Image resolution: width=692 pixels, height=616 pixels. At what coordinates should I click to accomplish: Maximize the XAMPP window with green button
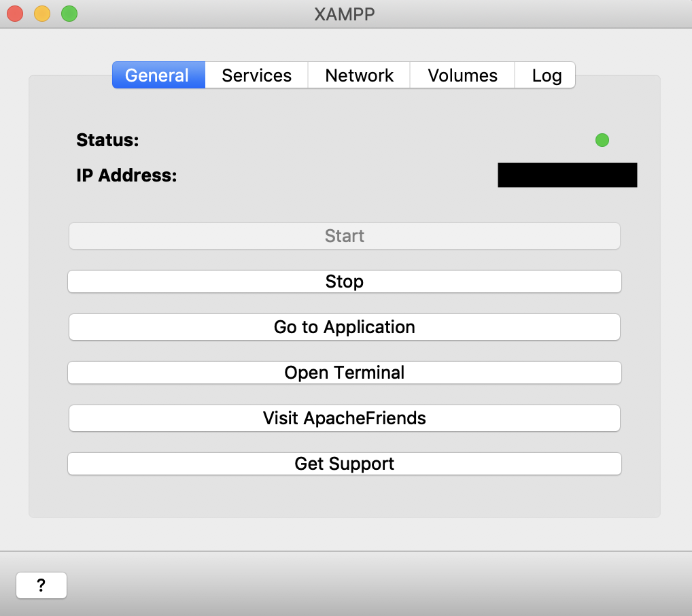click(69, 14)
